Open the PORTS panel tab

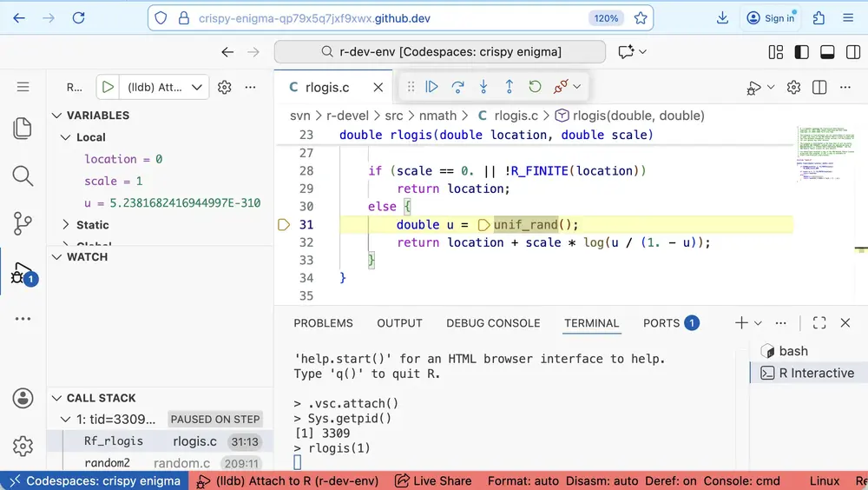(x=661, y=323)
